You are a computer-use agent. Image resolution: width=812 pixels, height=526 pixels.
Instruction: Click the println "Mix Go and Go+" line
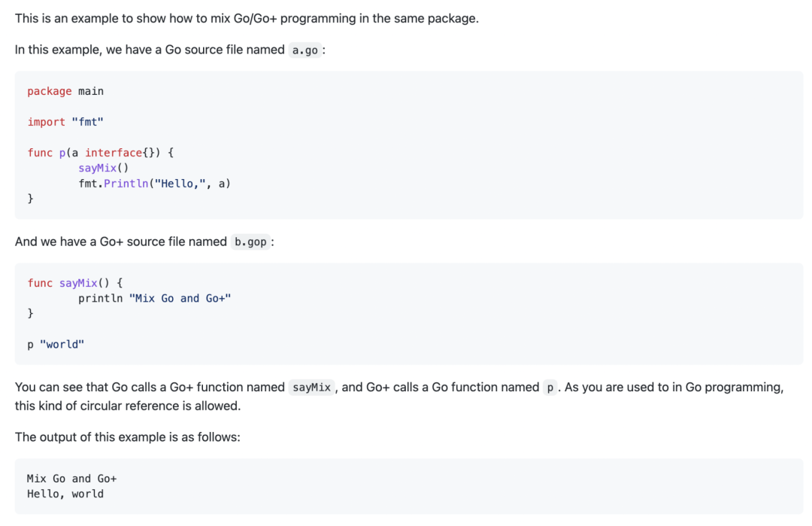pyautogui.click(x=154, y=298)
